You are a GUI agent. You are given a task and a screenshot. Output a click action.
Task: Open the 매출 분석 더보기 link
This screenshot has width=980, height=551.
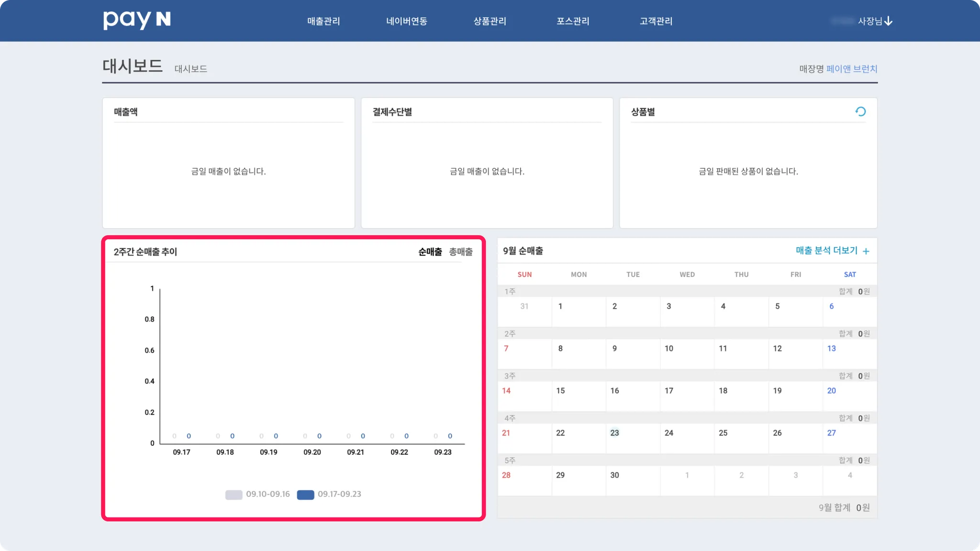826,251
